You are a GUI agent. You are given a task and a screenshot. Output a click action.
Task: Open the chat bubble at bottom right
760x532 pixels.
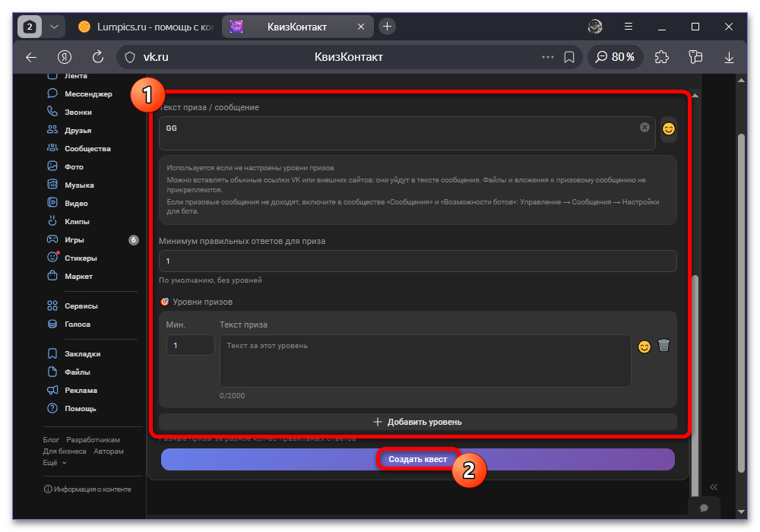(x=704, y=508)
